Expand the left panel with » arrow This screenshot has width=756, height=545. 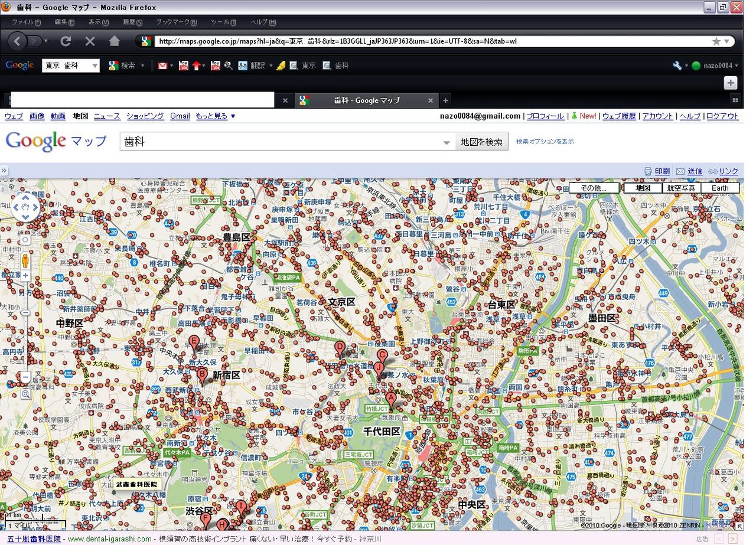4,171
